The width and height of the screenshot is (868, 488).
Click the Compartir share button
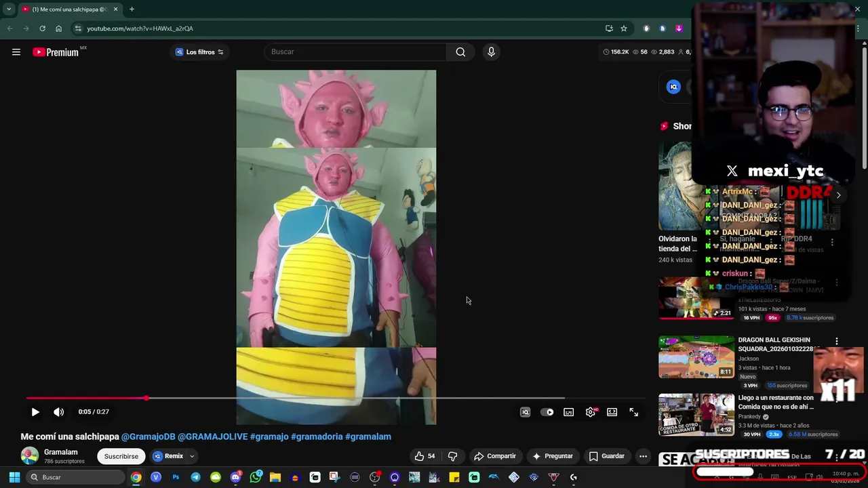click(495, 456)
